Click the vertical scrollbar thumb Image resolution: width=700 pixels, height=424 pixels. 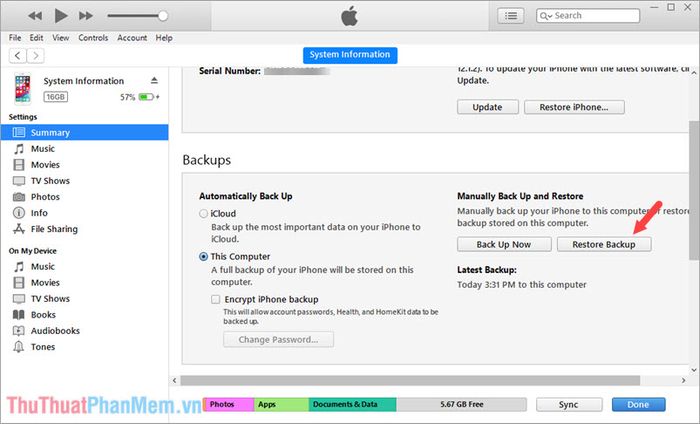(694, 190)
